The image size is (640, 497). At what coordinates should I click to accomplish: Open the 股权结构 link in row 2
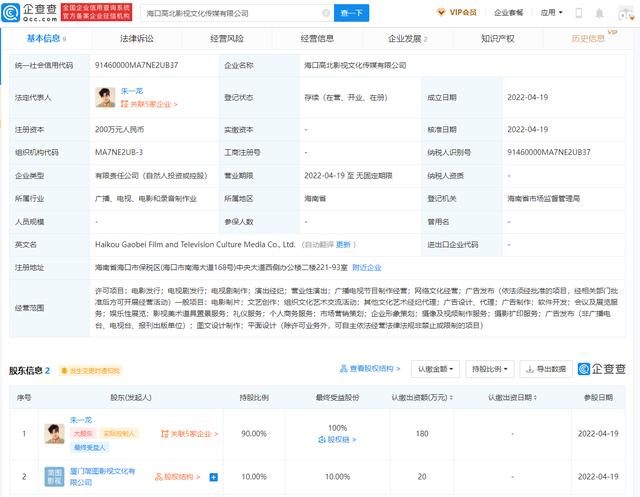coord(178,477)
